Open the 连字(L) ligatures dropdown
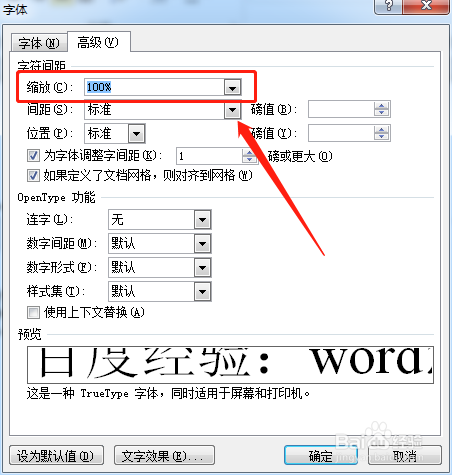Viewport: 452px width, 475px height. 203,220
